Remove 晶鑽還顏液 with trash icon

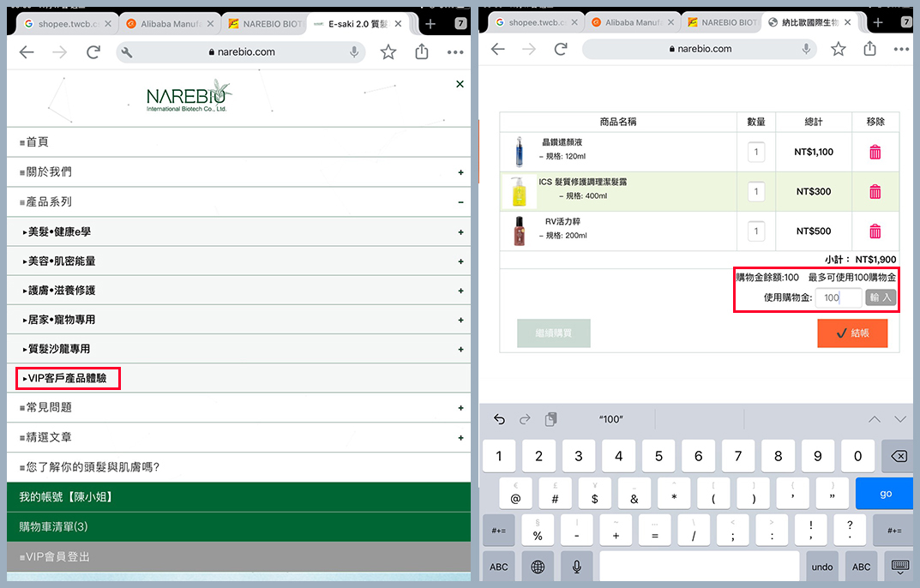click(x=875, y=152)
